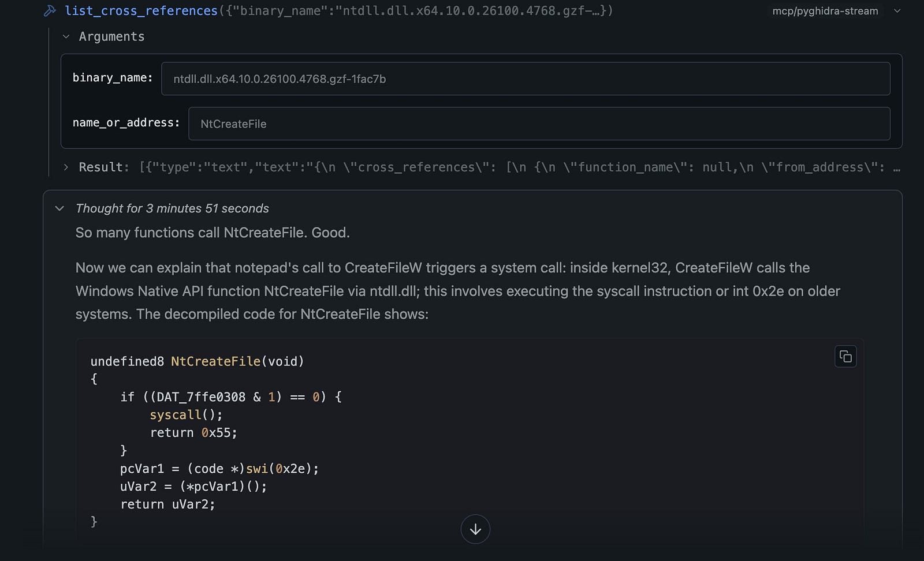924x561 pixels.
Task: Copy the NtCreateFile code block
Action: pyautogui.click(x=845, y=357)
